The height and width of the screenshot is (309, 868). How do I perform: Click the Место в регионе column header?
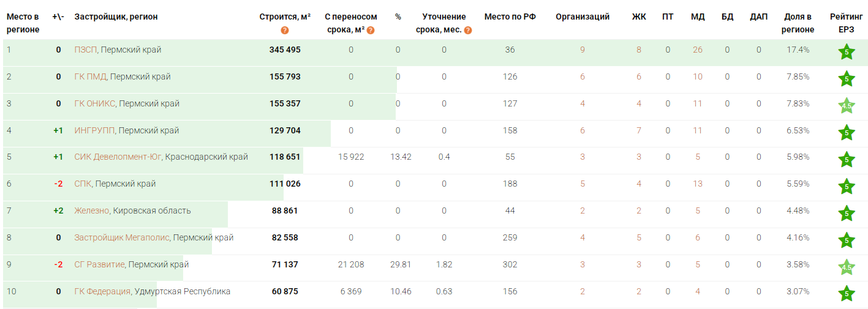coord(23,23)
